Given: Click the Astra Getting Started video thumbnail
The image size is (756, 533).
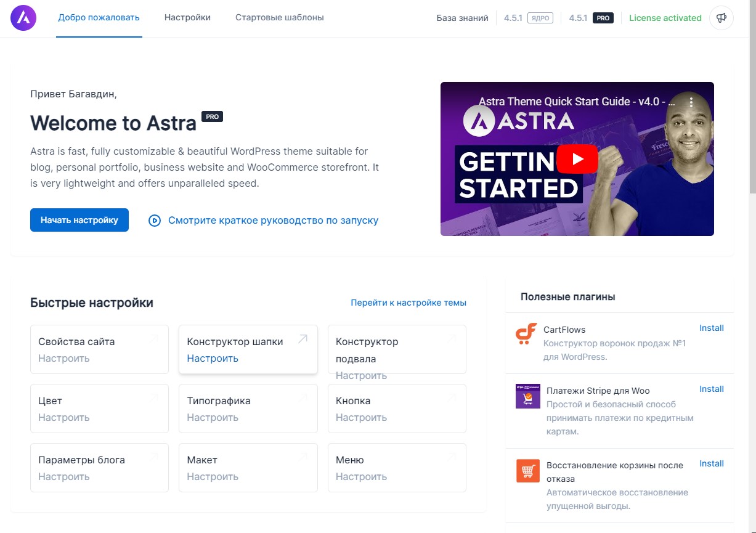Looking at the screenshot, I should (x=577, y=159).
